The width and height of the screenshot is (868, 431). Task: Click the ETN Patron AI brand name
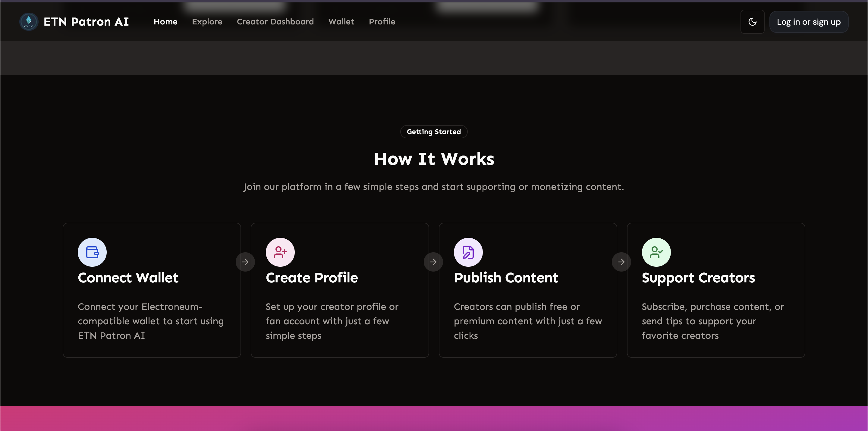86,22
